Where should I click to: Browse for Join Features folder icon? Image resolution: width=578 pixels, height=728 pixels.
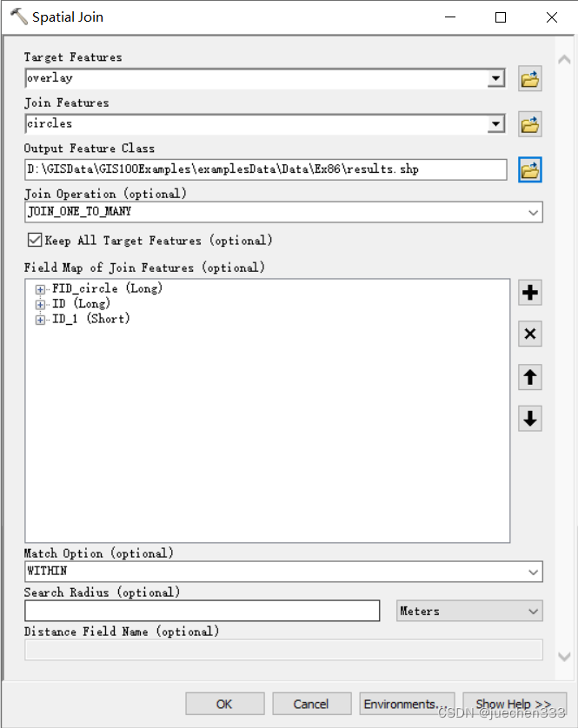pyautogui.click(x=529, y=124)
